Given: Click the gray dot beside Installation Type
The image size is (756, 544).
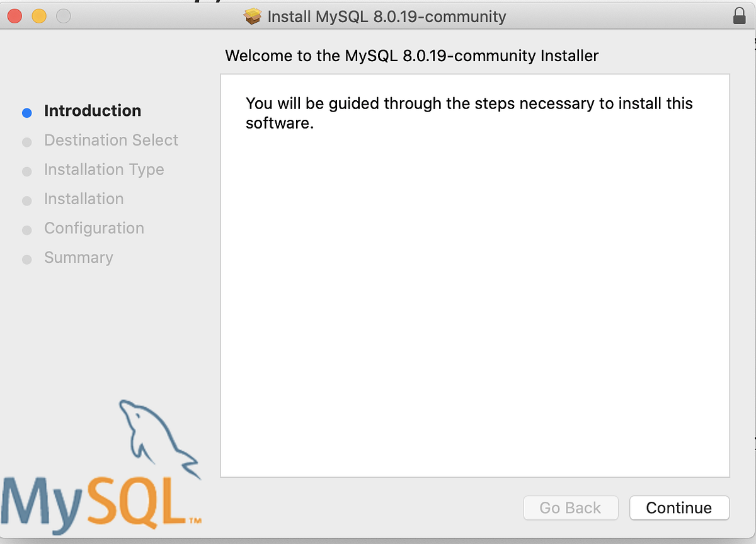Looking at the screenshot, I should [26, 171].
